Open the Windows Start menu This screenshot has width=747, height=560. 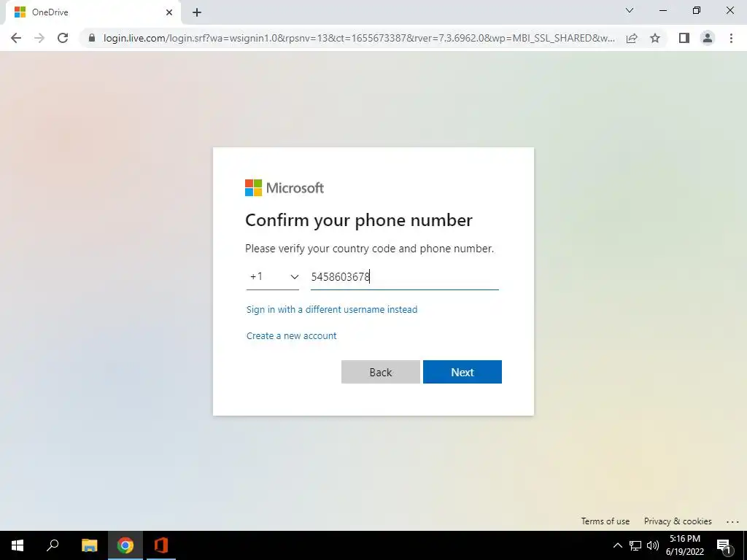(x=18, y=545)
